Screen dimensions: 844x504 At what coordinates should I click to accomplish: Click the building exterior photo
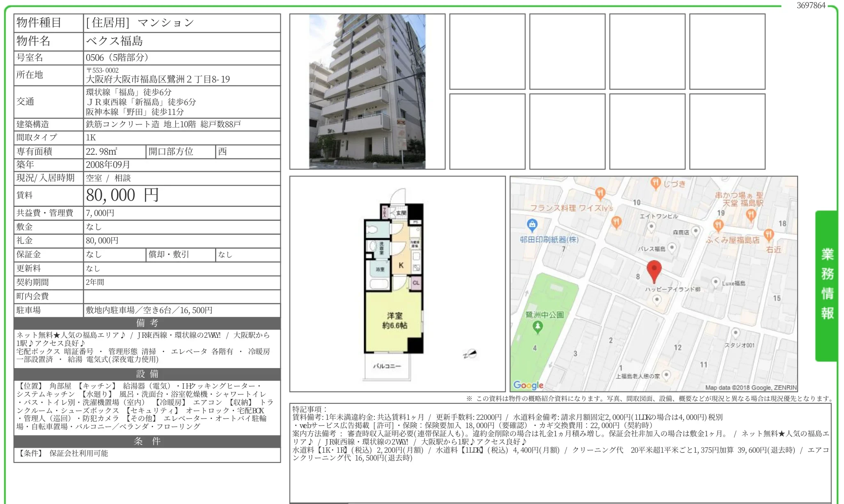(367, 90)
